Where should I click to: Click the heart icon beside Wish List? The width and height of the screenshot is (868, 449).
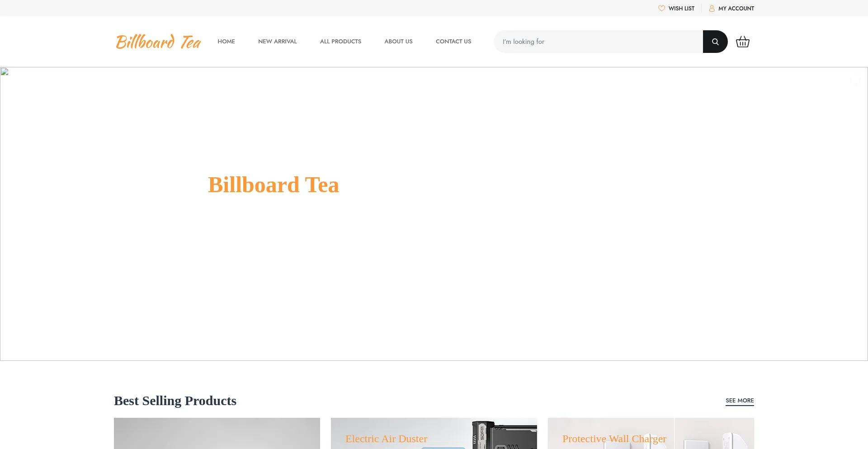[x=661, y=8]
